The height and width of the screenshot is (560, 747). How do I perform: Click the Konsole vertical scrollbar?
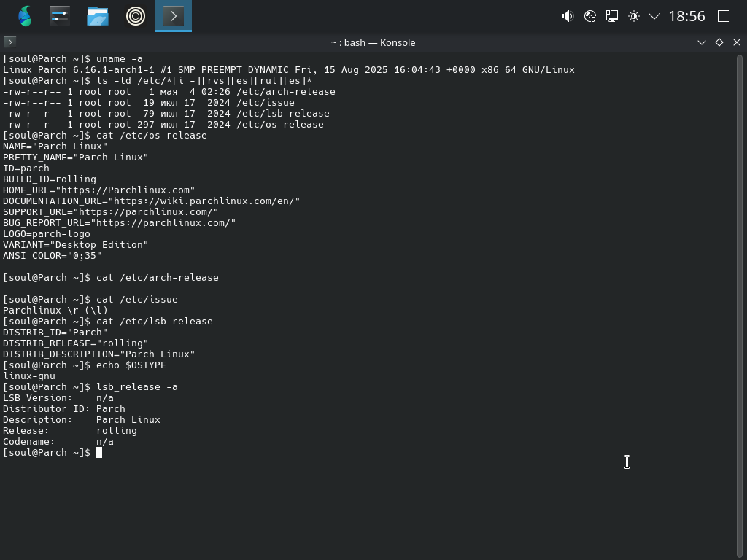click(x=740, y=307)
